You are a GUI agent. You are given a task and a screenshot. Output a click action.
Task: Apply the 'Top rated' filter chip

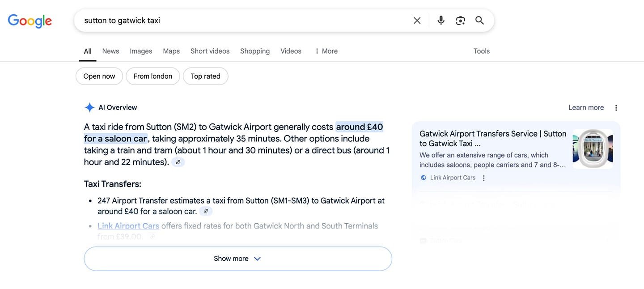click(x=206, y=76)
